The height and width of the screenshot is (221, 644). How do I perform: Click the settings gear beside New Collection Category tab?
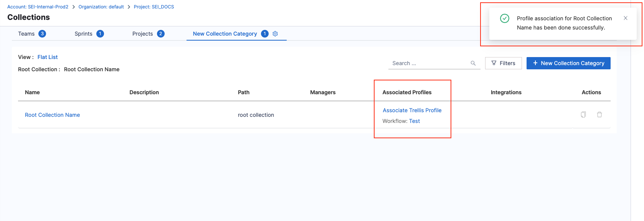(275, 34)
